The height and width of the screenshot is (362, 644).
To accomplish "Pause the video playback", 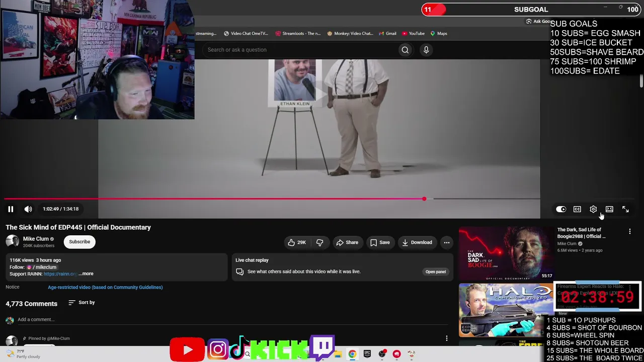I will coord(11,209).
